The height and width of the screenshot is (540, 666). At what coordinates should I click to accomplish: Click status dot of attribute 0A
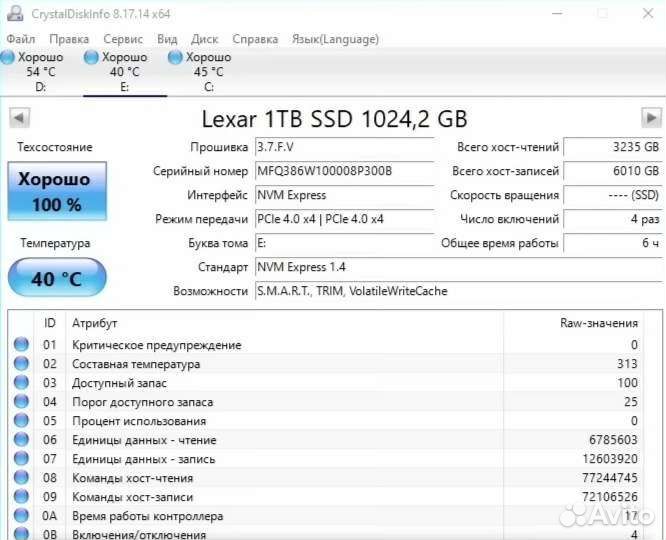pos(21,515)
